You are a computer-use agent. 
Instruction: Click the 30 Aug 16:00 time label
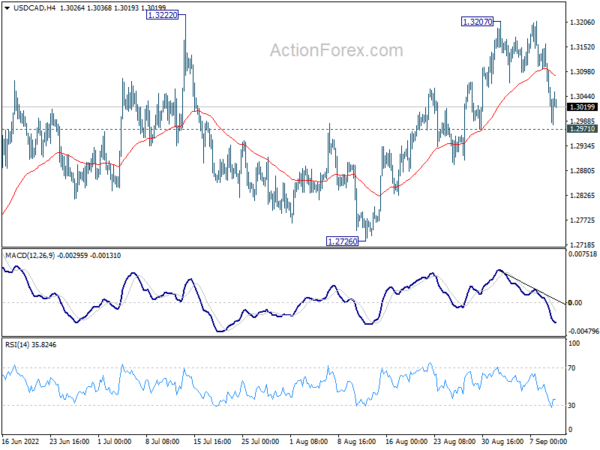[x=503, y=442]
